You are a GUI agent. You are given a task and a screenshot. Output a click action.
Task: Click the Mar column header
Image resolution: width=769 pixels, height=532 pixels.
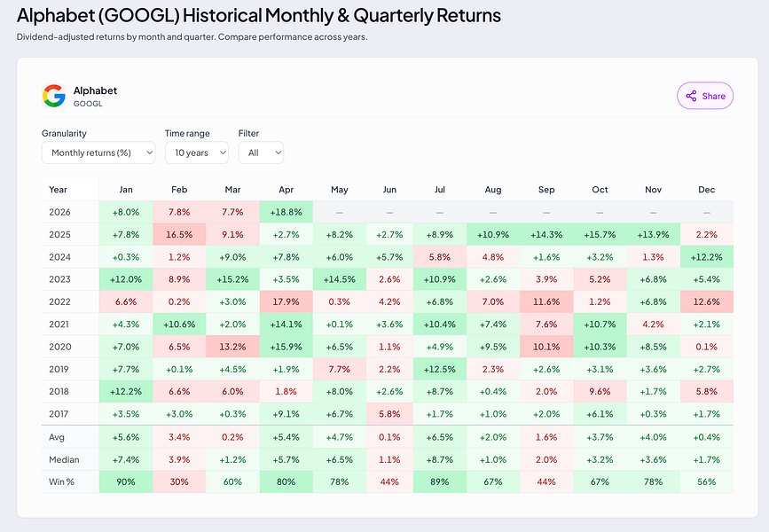(x=233, y=190)
